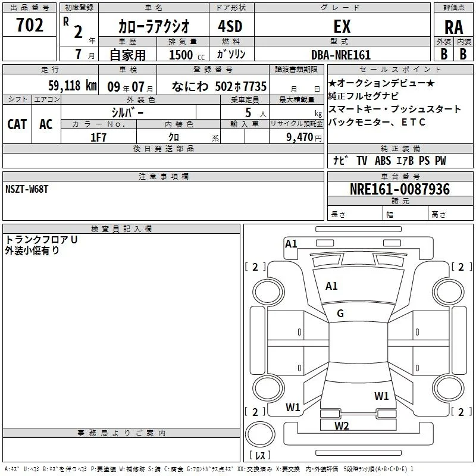The height and width of the screenshot is (476, 476).
Task: Click the W1 mark on the trunk lid
Action: (x=381, y=396)
